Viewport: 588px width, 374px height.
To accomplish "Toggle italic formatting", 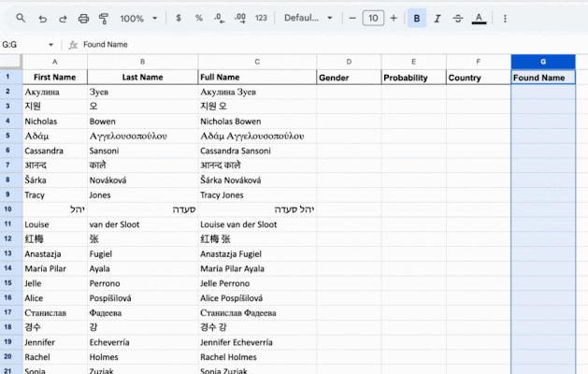I will tap(437, 19).
